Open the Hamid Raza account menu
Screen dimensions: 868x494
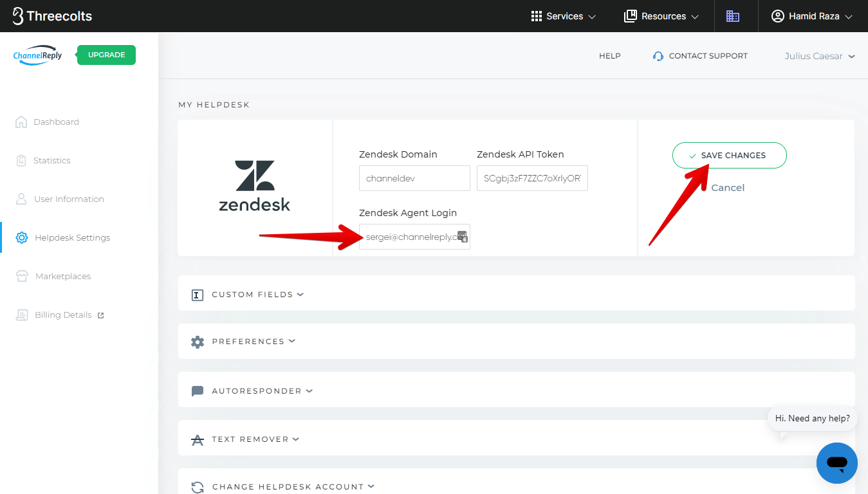pos(812,16)
